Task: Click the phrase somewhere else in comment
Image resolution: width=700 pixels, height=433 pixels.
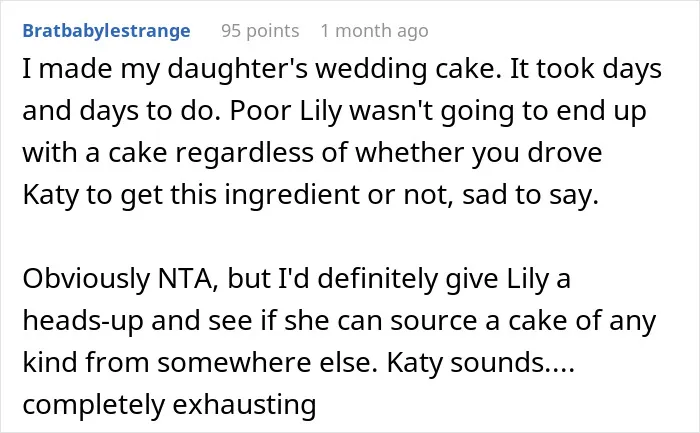Action: click(x=264, y=363)
